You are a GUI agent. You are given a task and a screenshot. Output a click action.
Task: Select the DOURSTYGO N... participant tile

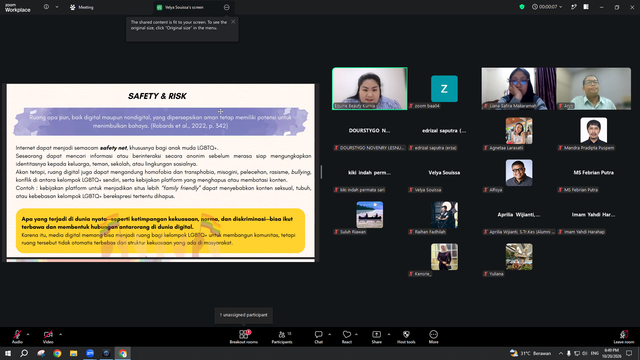[369, 131]
